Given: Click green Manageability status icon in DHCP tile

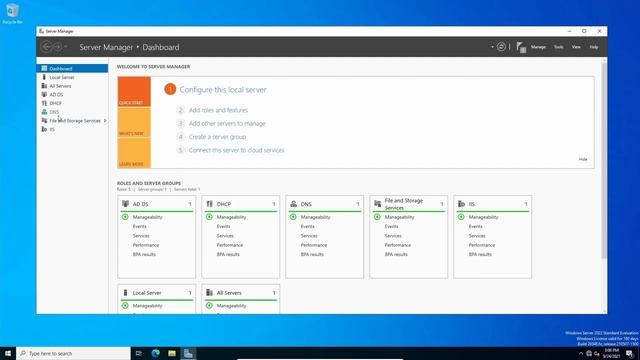Looking at the screenshot, I should (209, 217).
